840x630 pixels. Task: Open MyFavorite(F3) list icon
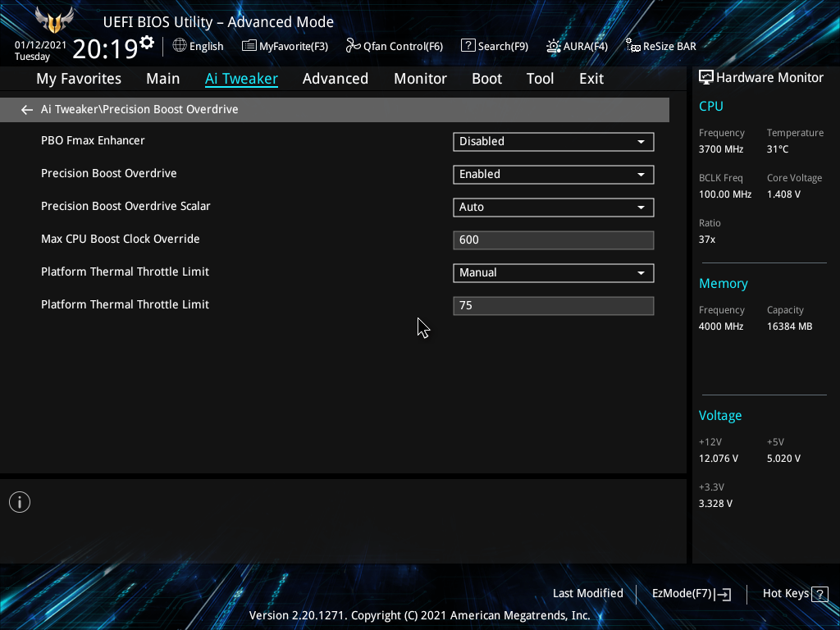(249, 46)
